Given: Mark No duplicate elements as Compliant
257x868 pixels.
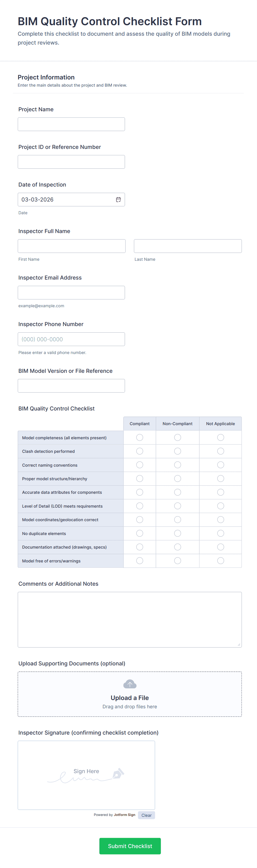Looking at the screenshot, I should point(140,533).
